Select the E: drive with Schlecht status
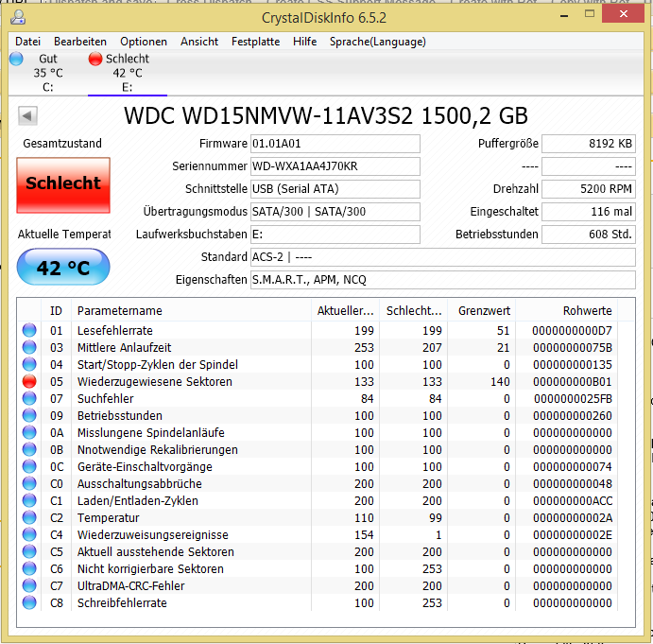Image resolution: width=653 pixels, height=644 pixels. coord(127,73)
